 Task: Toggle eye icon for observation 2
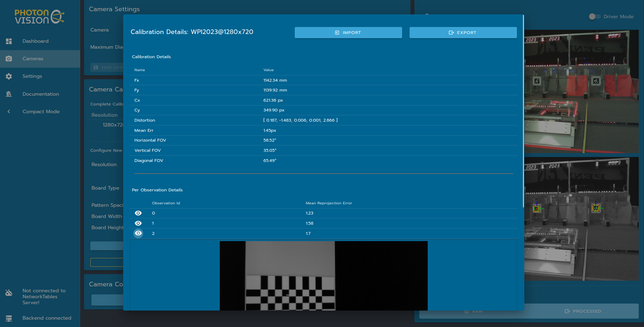click(x=138, y=233)
